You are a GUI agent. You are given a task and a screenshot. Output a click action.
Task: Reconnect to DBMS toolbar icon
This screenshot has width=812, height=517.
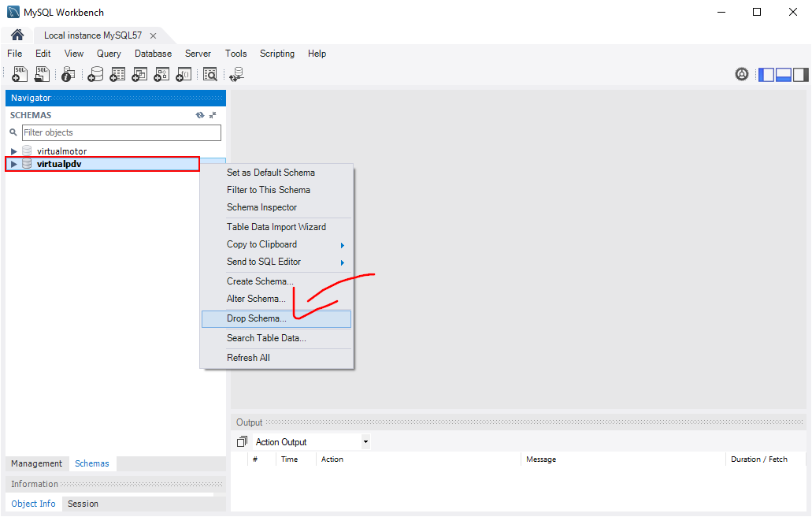point(237,74)
